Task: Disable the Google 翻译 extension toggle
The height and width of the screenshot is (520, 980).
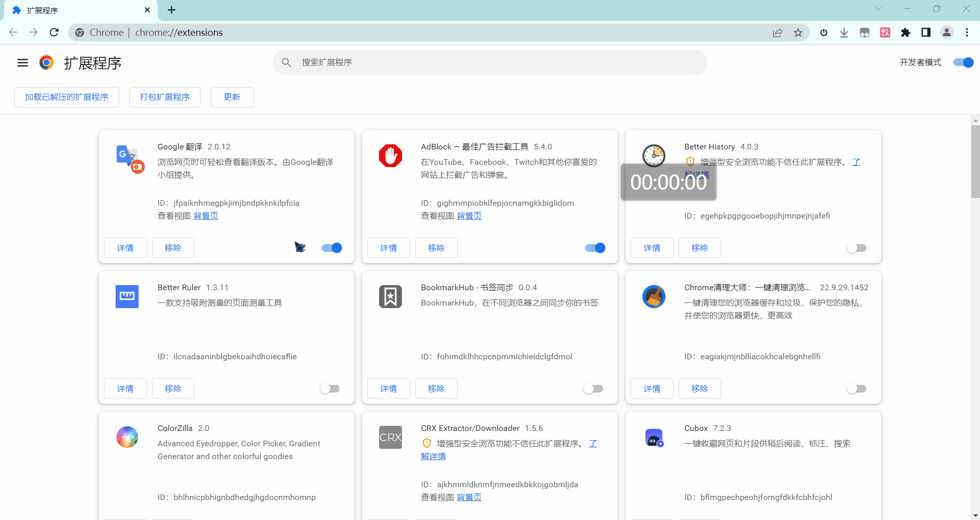Action: 331,248
